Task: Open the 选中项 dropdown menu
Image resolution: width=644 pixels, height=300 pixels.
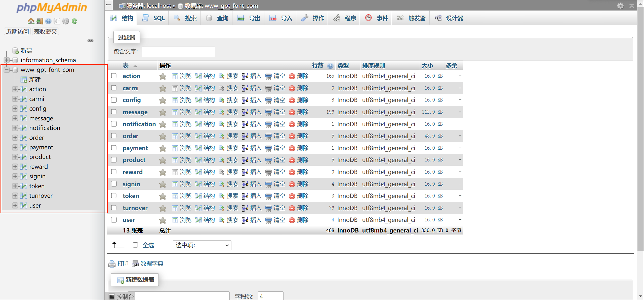Action: 202,245
